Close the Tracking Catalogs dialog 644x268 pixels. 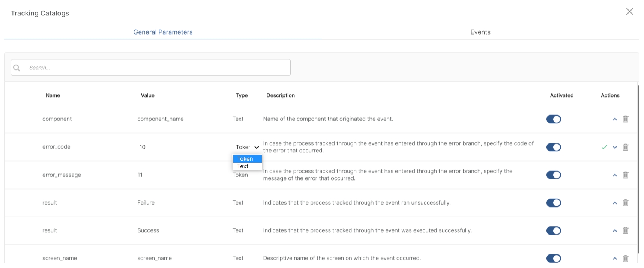coord(630,12)
